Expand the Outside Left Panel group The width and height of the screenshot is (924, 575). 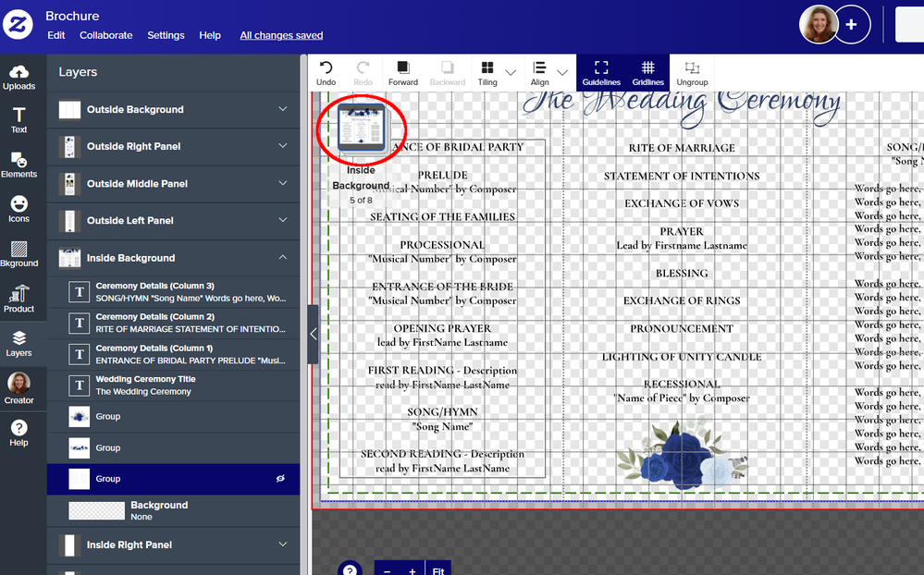[283, 220]
